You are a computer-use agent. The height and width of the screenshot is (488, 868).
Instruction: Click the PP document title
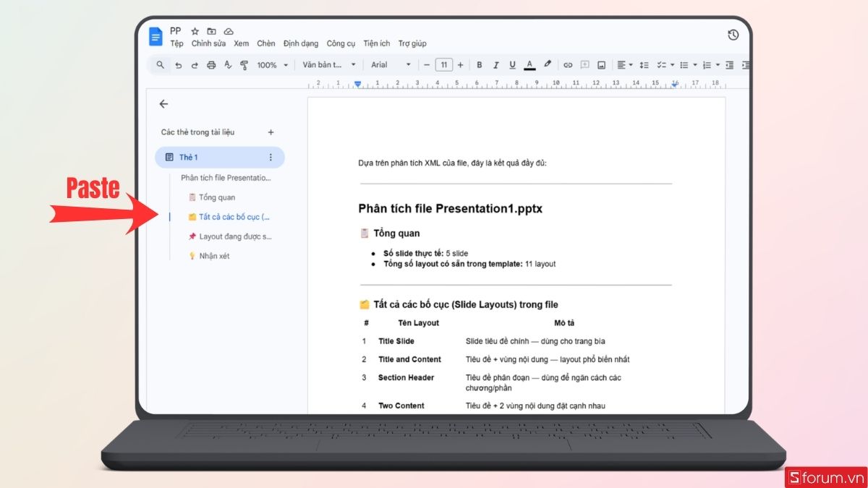[175, 31]
